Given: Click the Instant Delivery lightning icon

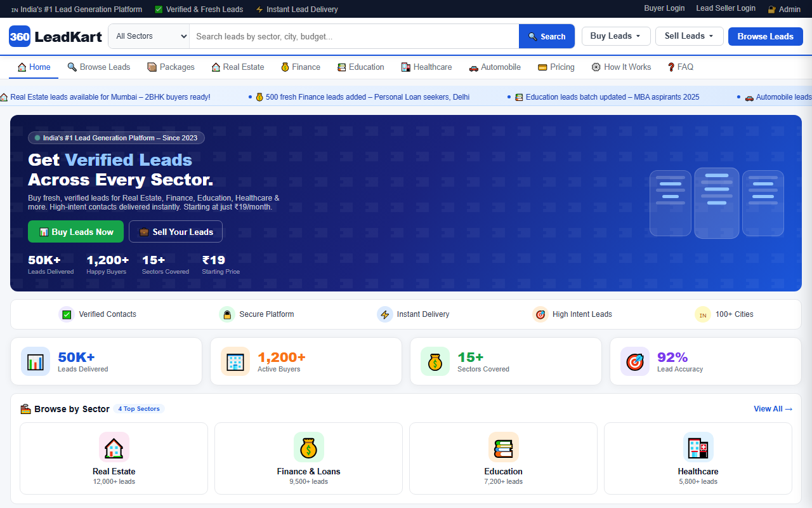Looking at the screenshot, I should [385, 314].
